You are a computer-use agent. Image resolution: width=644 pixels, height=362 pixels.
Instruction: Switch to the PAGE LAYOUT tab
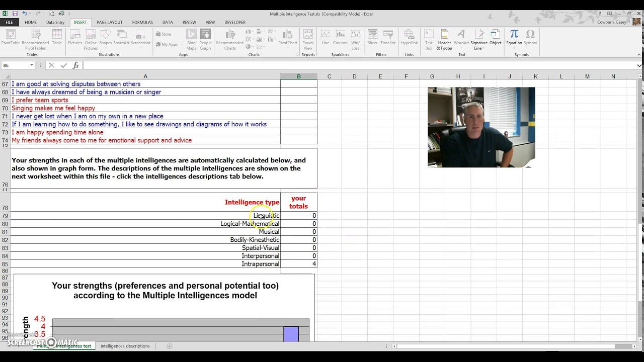110,22
